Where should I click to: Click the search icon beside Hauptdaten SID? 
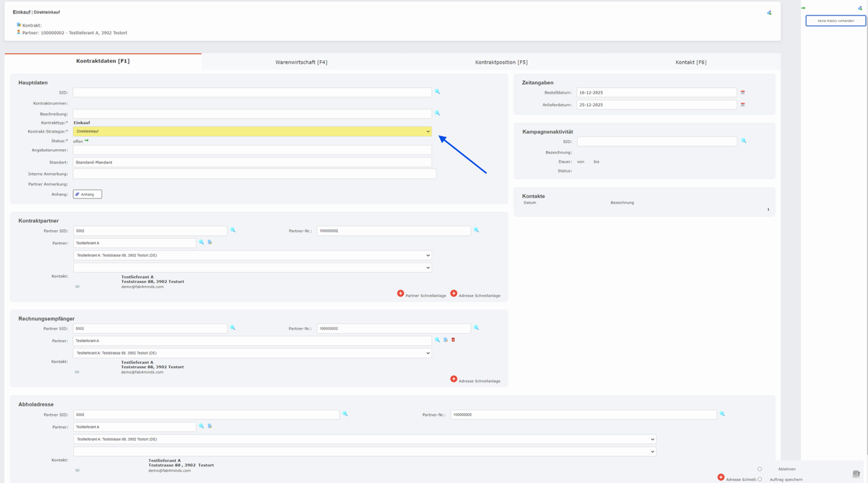click(x=437, y=92)
